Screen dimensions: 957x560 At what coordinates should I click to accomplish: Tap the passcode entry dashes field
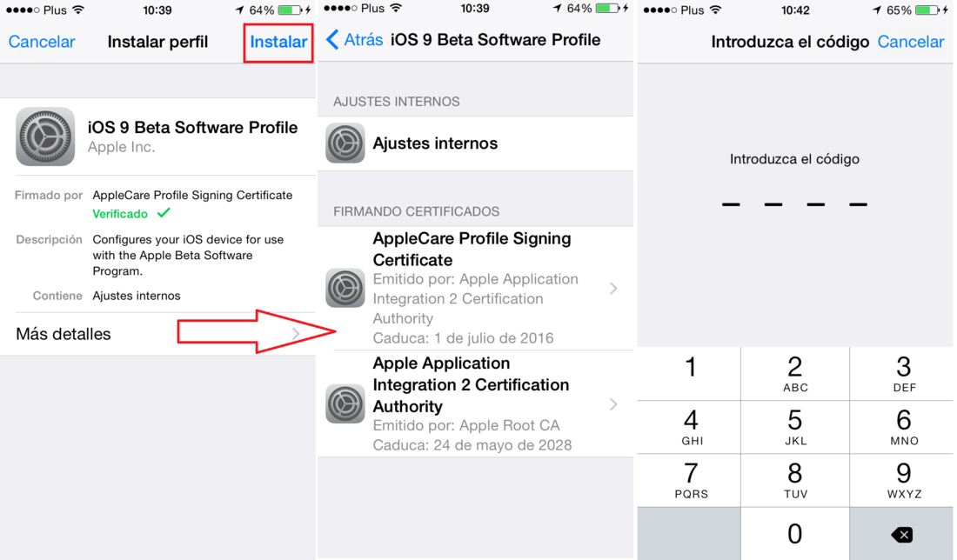[794, 204]
